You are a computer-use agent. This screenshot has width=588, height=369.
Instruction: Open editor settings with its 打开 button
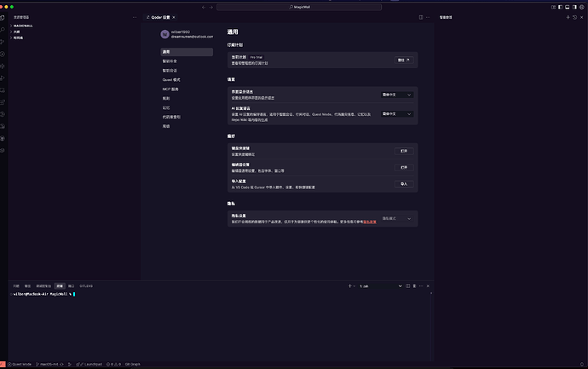click(404, 168)
